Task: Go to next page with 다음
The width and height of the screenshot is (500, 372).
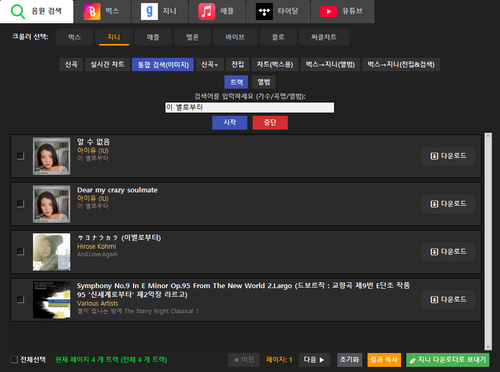Action: click(x=314, y=360)
